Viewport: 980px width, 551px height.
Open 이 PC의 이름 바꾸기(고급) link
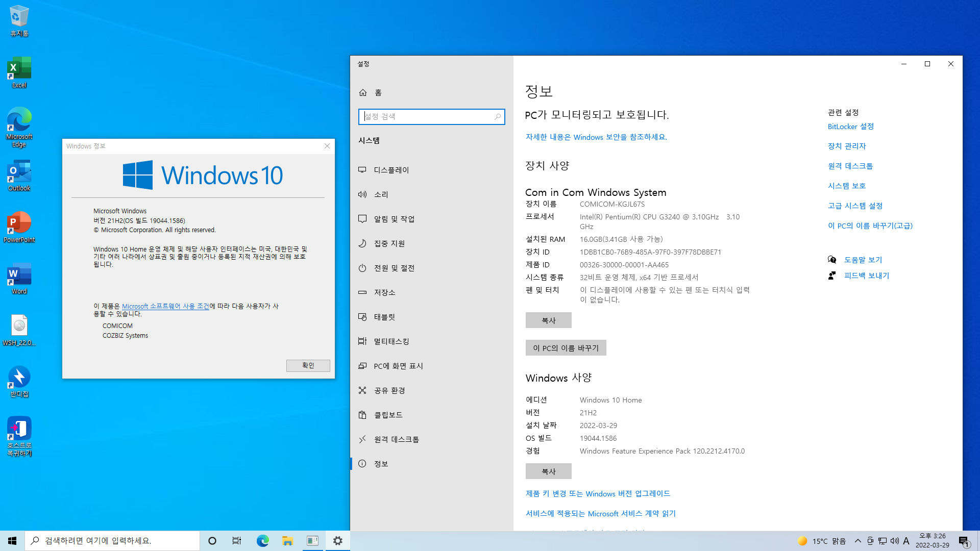pyautogui.click(x=870, y=226)
